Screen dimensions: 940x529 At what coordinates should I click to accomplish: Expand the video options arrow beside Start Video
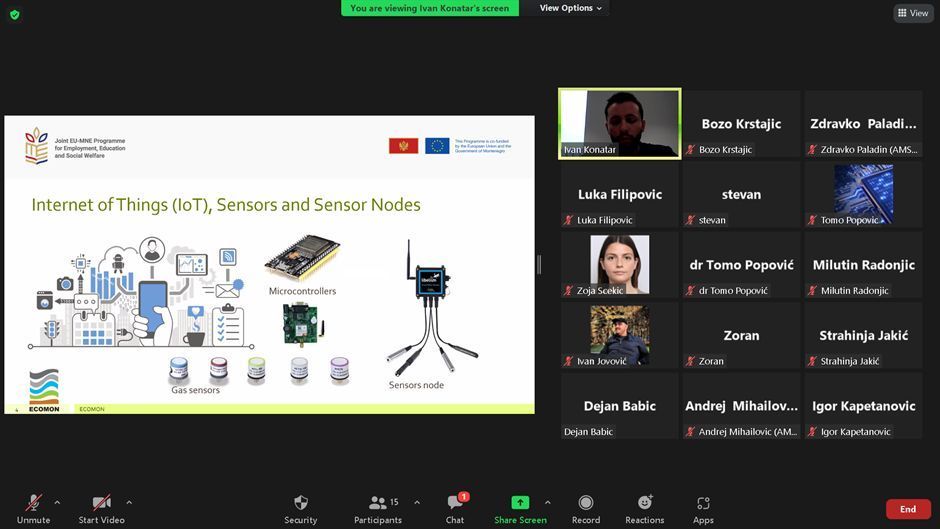pos(129,502)
